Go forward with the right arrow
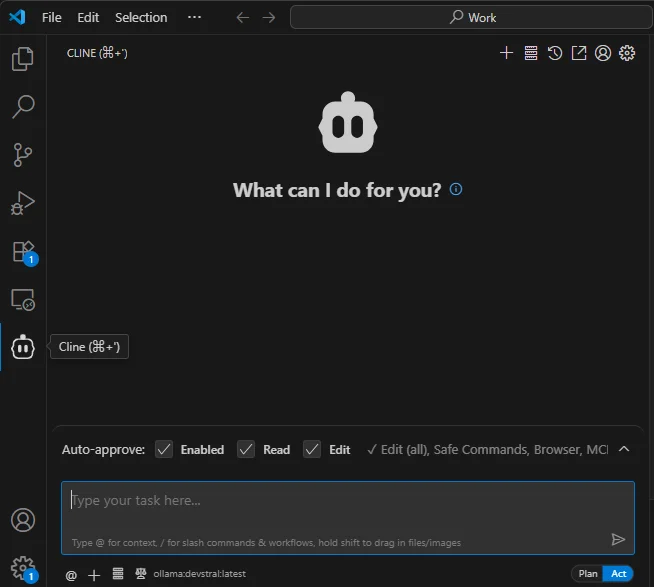 pyautogui.click(x=269, y=18)
